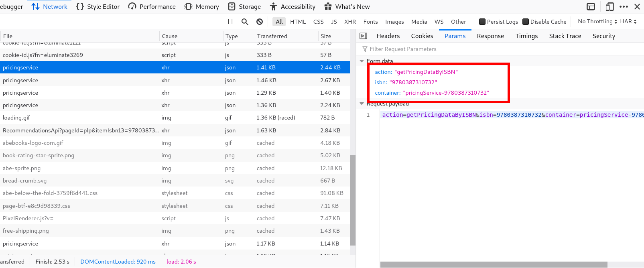Open HAR export dropdown
The height and width of the screenshot is (268, 644).
(628, 21)
